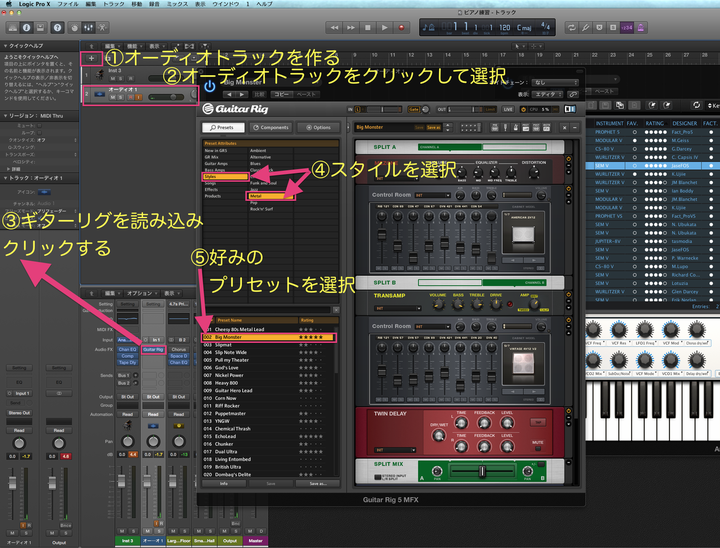Toggle Guitar Rig LIVE button
The height and width of the screenshot is (548, 720).
pyautogui.click(x=508, y=109)
